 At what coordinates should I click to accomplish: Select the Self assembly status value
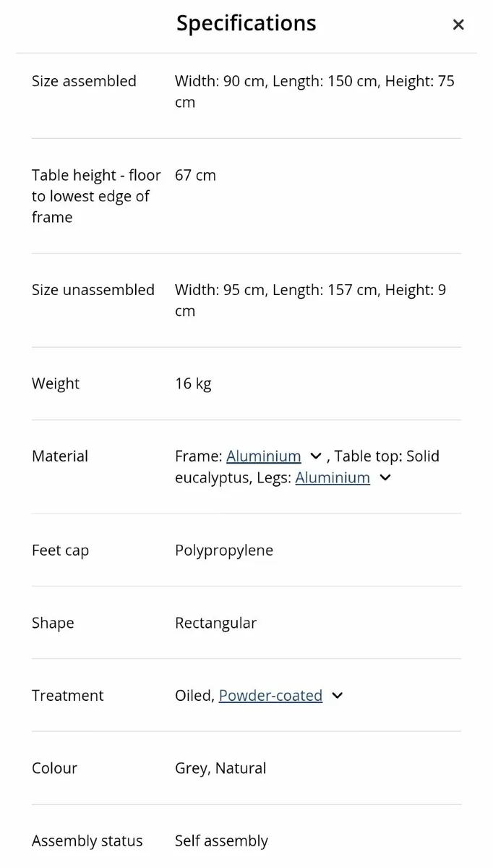coord(221,841)
